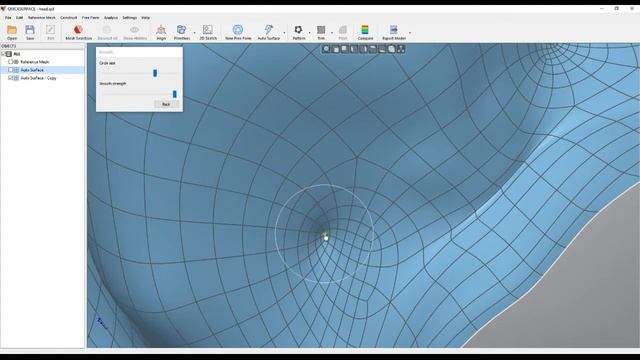
Task: Select Auto Surface - Copy tree item
Action: click(x=38, y=78)
